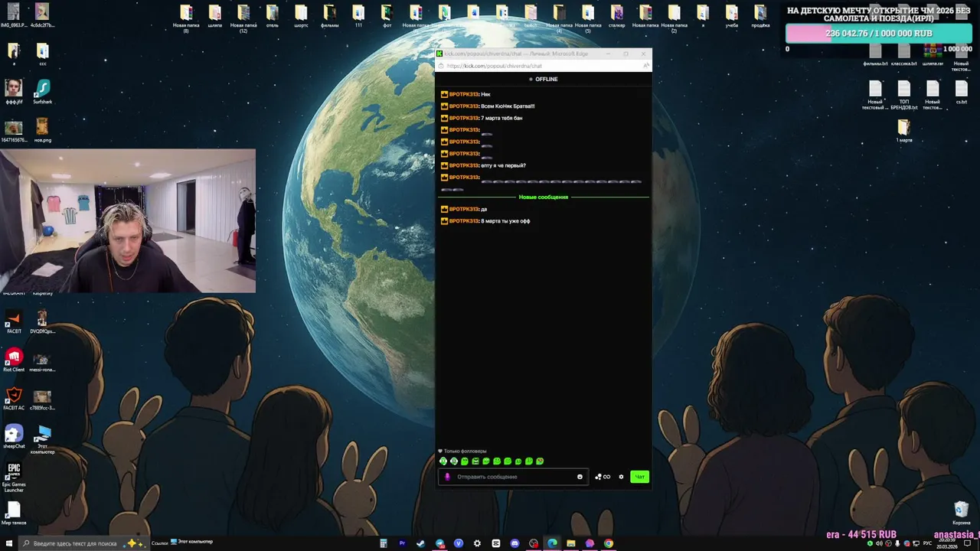980x551 pixels.
Task: Open the учеба desktop folder
Action: pos(732,15)
